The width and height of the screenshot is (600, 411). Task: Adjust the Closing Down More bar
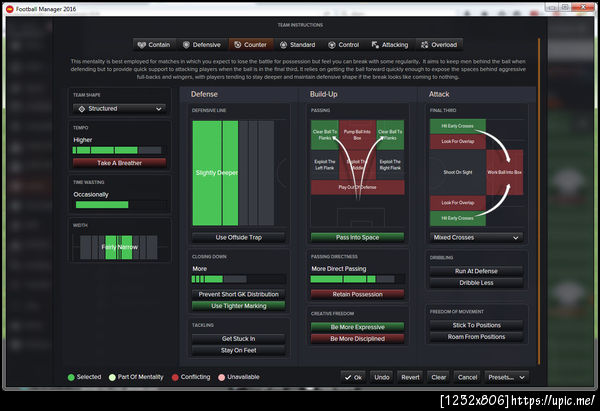(x=238, y=279)
